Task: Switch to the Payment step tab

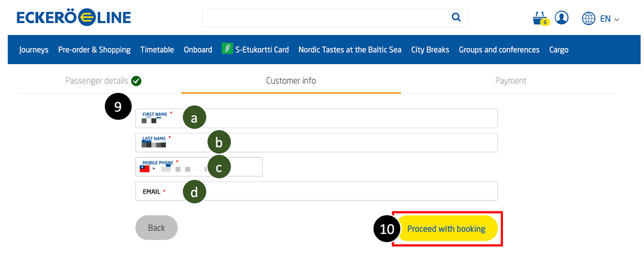Action: pyautogui.click(x=510, y=81)
